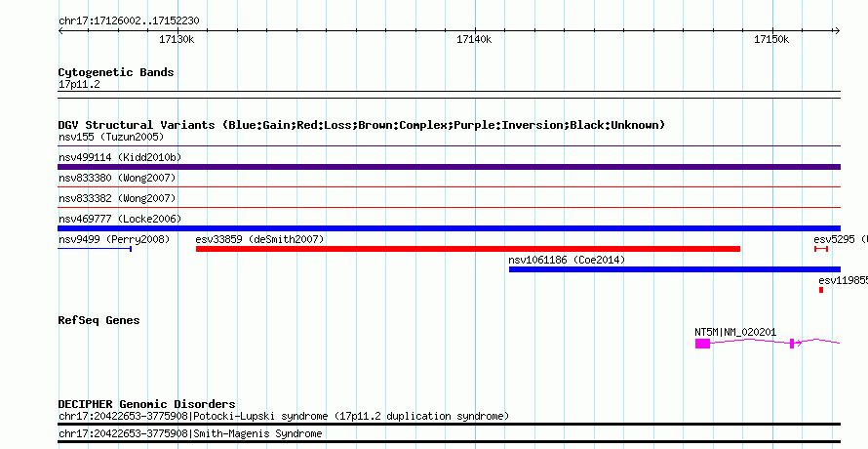Open the Smith-Magenis Syndrome entry
Screen dimensions: 868x449
click(190, 434)
